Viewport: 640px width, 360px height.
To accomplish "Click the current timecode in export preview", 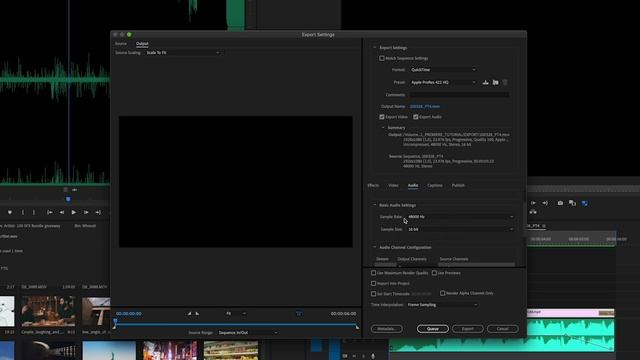I will 129,313.
